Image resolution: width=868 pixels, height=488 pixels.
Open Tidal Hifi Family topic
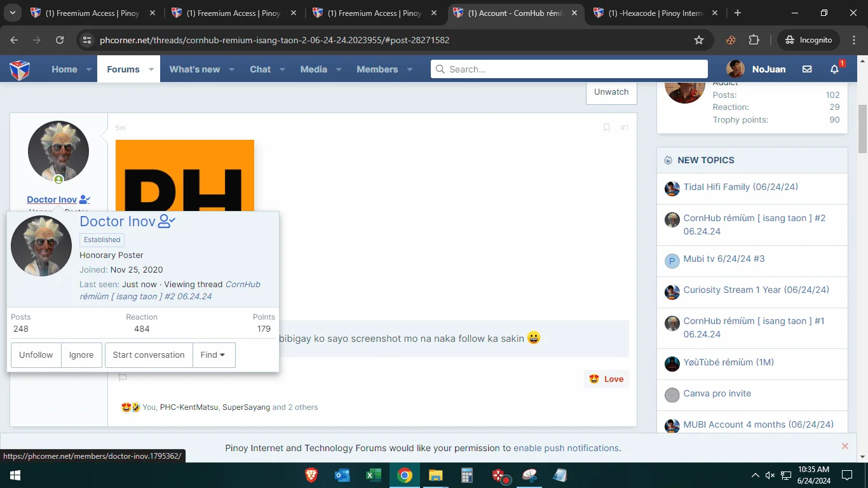(740, 187)
